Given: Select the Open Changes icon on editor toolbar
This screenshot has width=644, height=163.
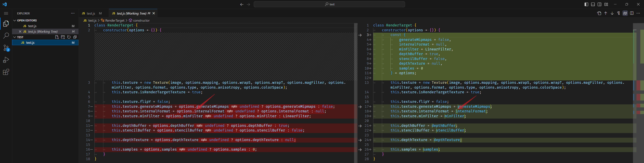Looking at the screenshot, I should (599, 13).
